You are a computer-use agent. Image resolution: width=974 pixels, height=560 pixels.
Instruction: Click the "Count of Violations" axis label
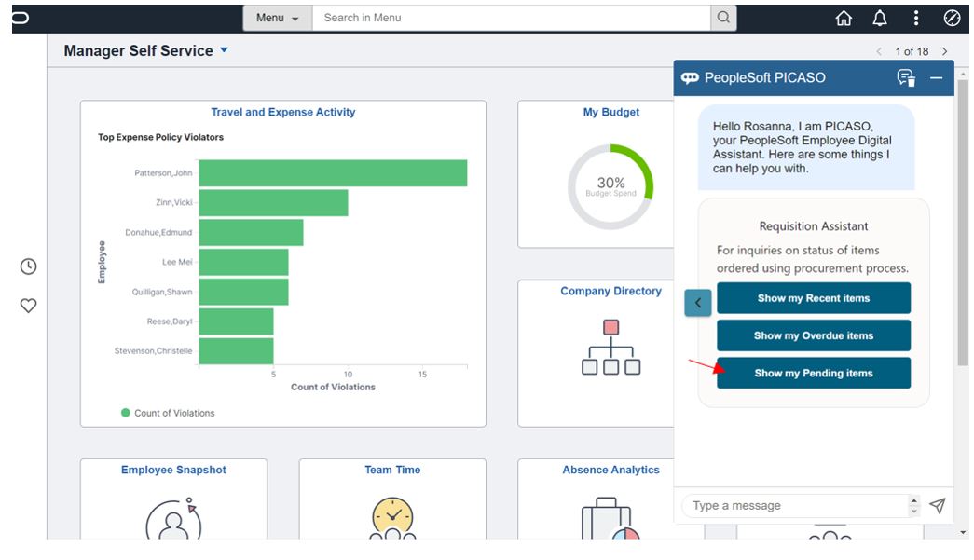pos(333,387)
